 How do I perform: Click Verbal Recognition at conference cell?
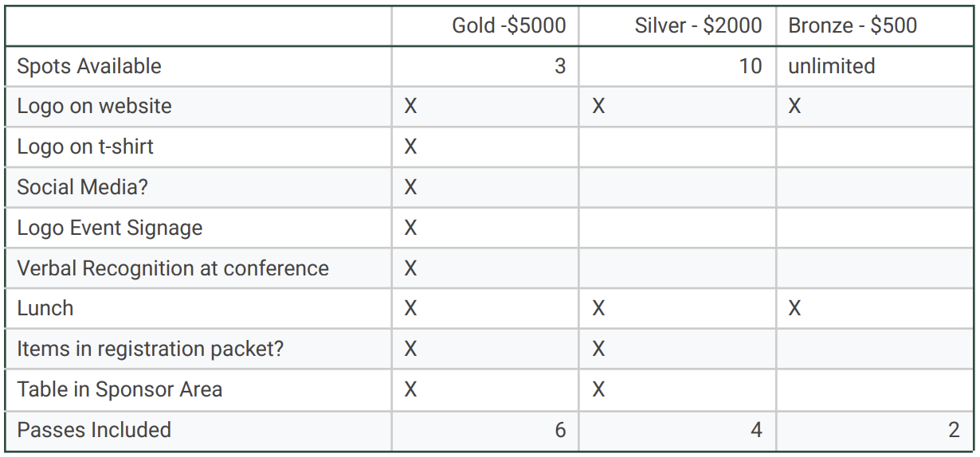point(173,268)
